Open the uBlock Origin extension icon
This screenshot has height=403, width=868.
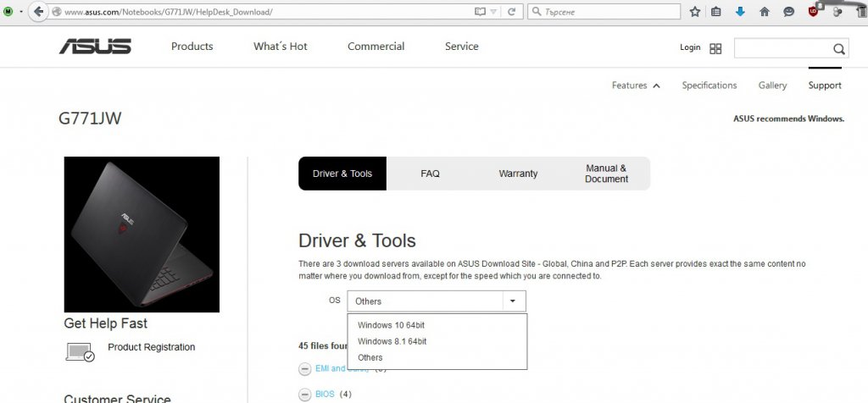point(814,12)
